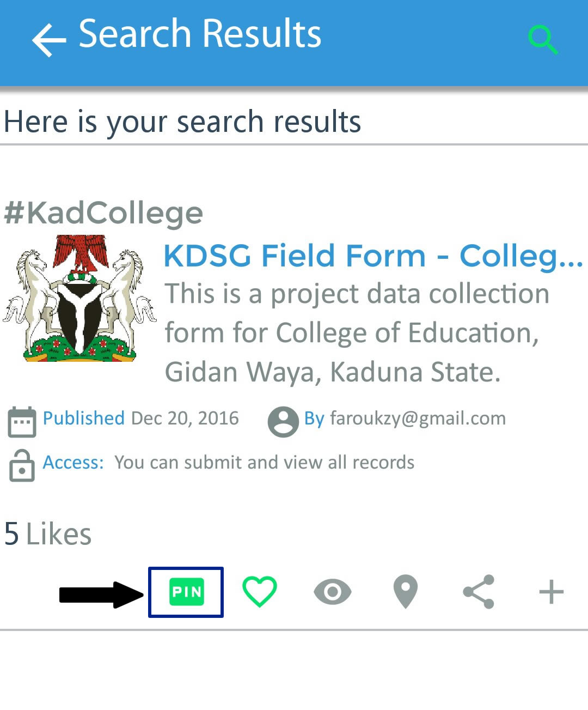The width and height of the screenshot is (588, 710).
Task: Tap the green PIN icon
Action: coord(187,592)
